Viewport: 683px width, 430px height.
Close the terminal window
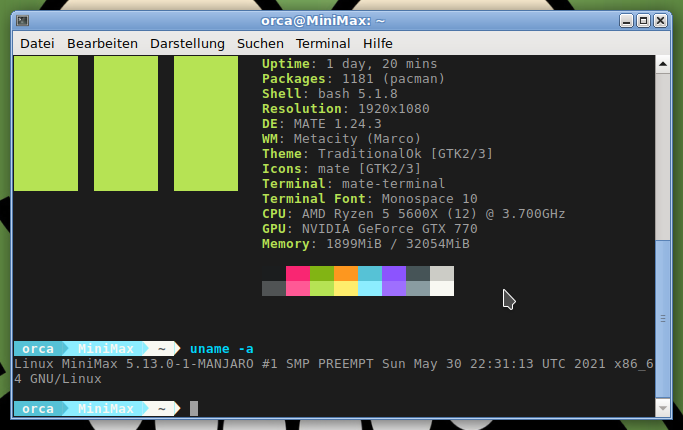coord(660,20)
